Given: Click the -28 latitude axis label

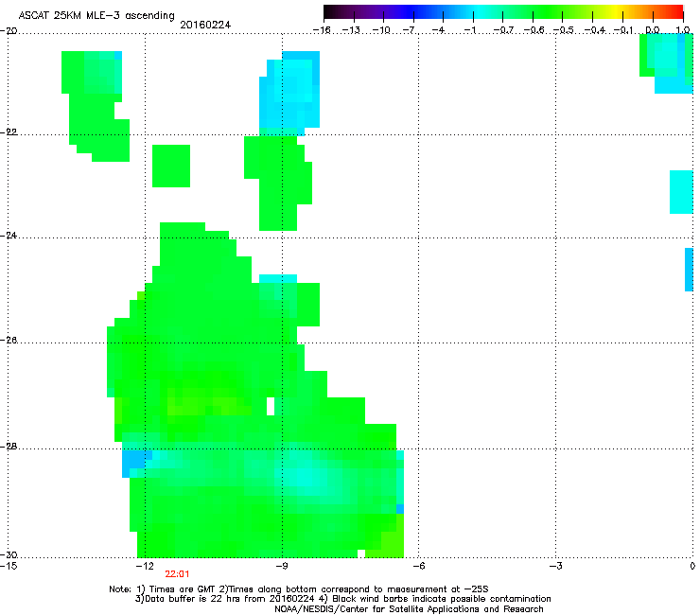Looking at the screenshot, I should (9, 447).
